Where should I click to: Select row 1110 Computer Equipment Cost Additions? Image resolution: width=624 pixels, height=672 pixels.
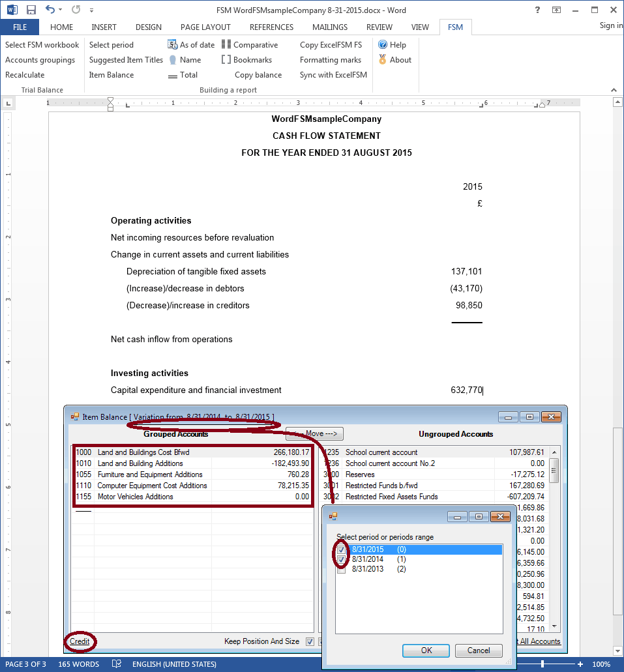[192, 486]
